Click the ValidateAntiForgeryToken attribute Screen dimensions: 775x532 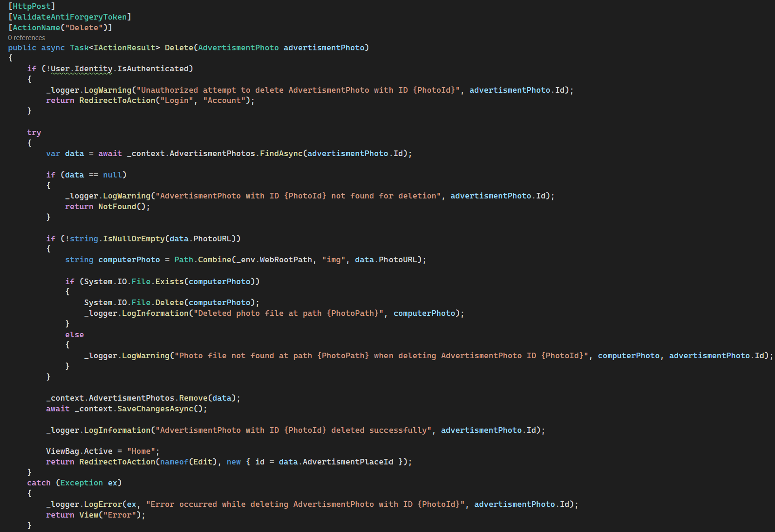click(70, 17)
